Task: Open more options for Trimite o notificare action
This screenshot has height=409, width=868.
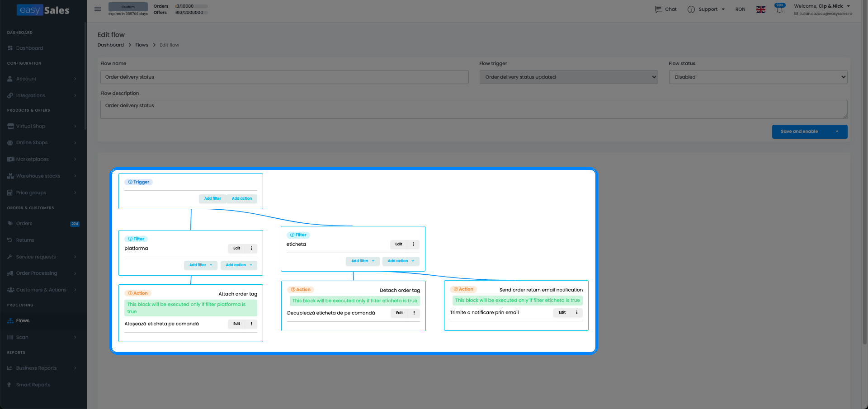Action: coord(577,312)
